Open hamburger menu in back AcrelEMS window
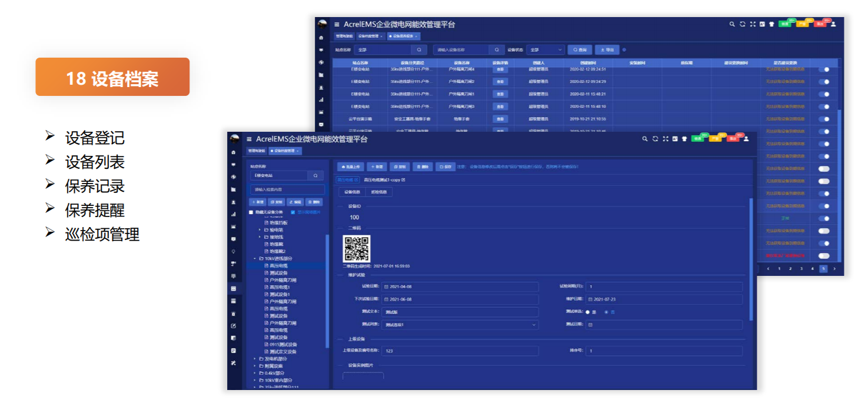 point(337,25)
